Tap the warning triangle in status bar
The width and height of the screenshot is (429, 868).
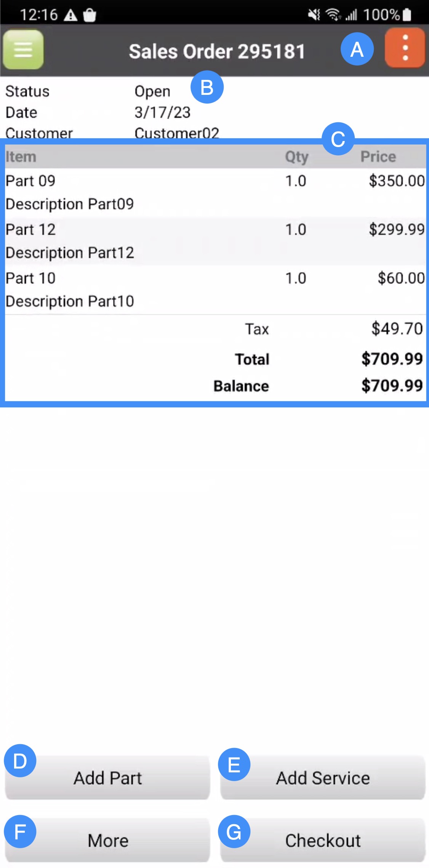[70, 16]
